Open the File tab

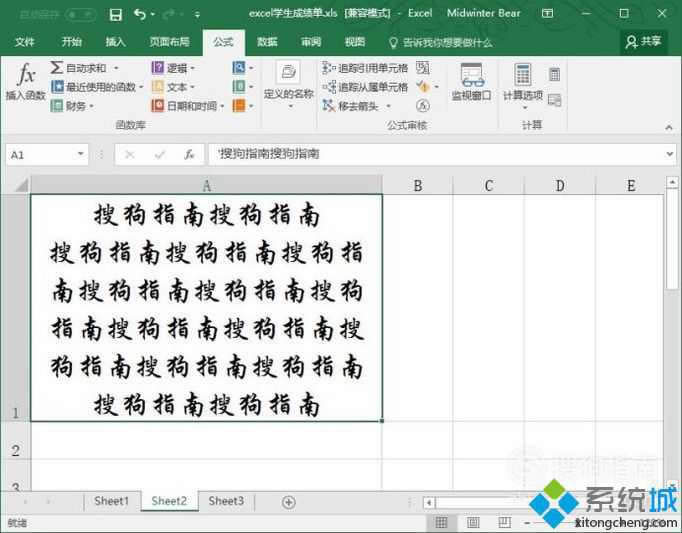pyautogui.click(x=24, y=42)
